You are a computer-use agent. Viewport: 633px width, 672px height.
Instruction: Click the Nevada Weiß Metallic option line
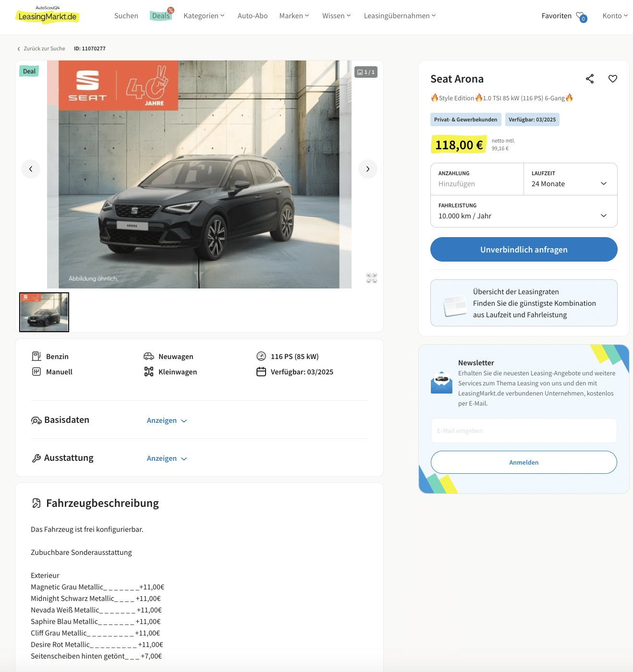(x=96, y=610)
